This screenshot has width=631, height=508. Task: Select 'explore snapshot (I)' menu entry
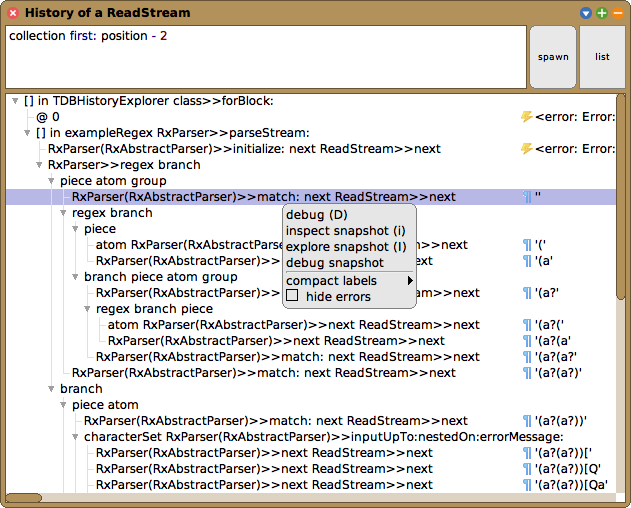pos(345,246)
